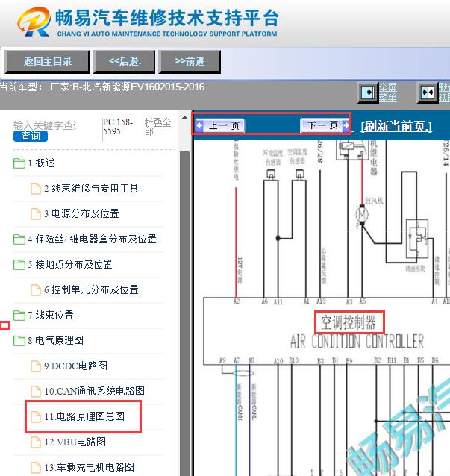Go to previous page with 上一页
This screenshot has height=476, width=450.
point(220,125)
